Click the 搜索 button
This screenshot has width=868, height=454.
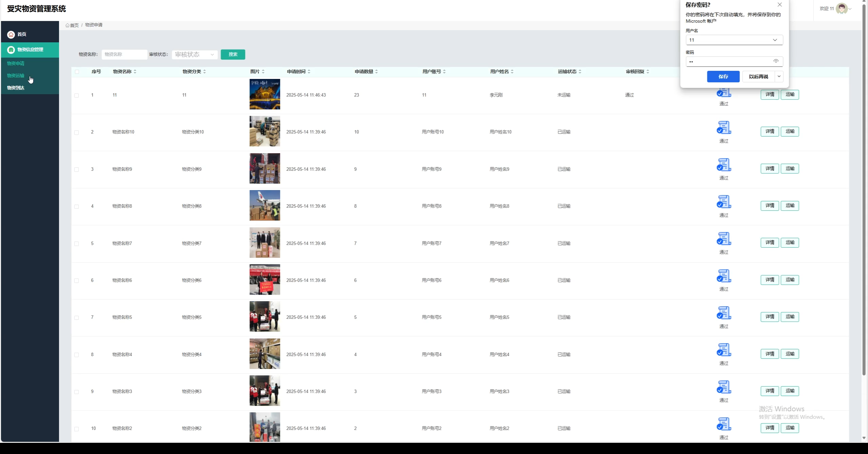[x=233, y=55]
